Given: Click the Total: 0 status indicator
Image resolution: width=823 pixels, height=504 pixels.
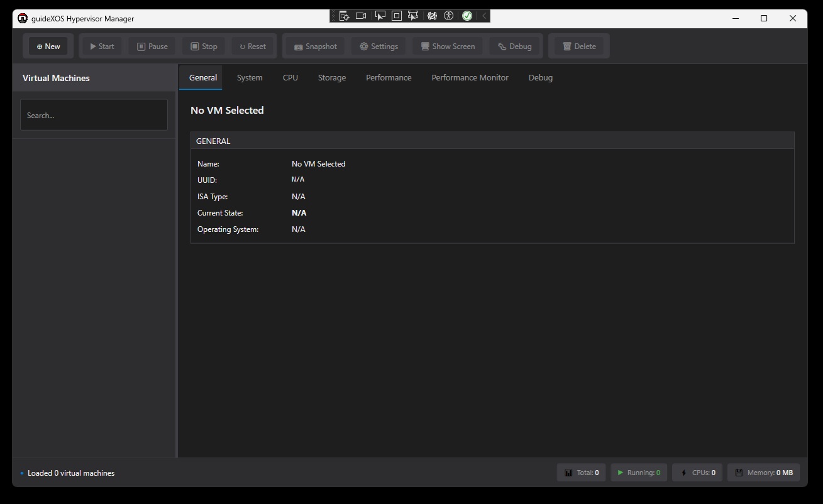Looking at the screenshot, I should [x=582, y=473].
